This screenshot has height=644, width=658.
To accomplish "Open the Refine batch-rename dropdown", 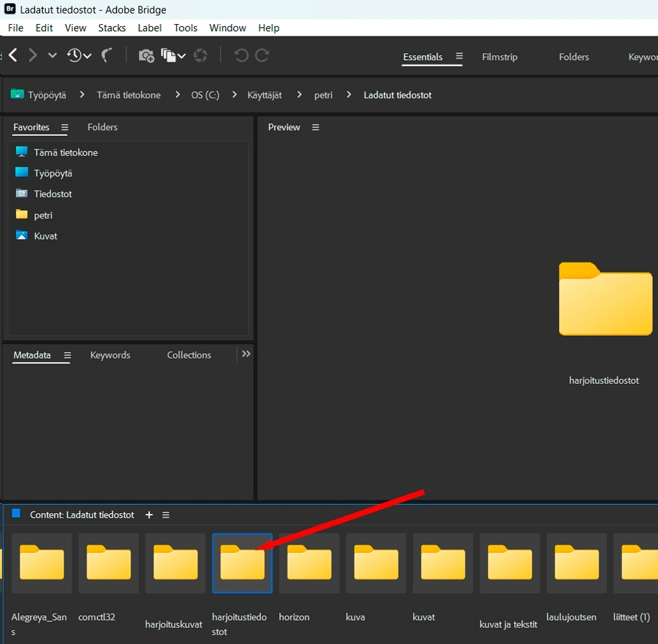I will [173, 56].
